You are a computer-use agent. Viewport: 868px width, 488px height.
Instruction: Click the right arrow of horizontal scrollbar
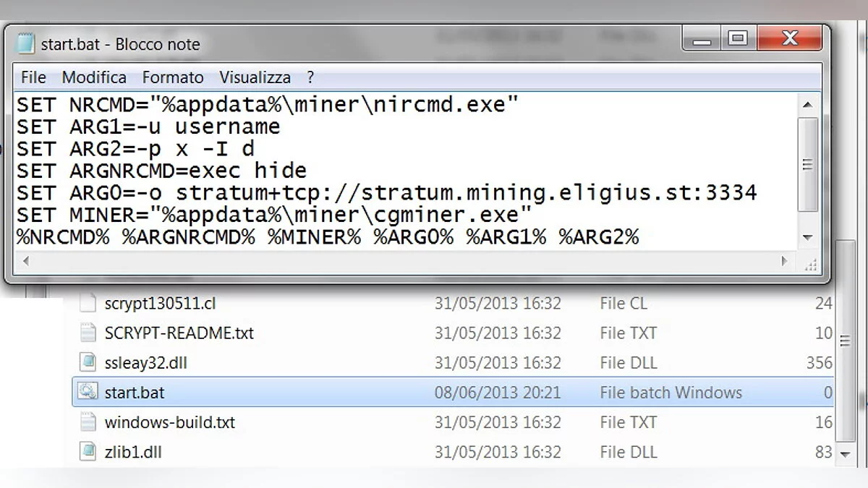[x=786, y=261]
